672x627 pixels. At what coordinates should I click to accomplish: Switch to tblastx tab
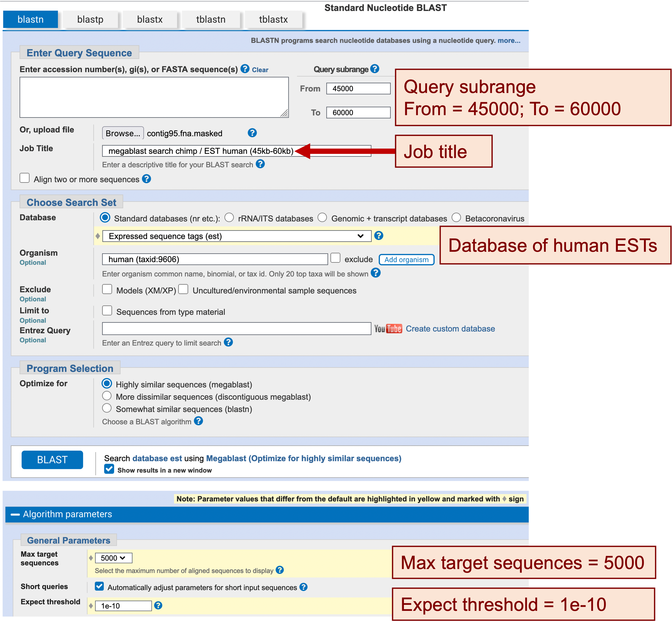tap(273, 19)
